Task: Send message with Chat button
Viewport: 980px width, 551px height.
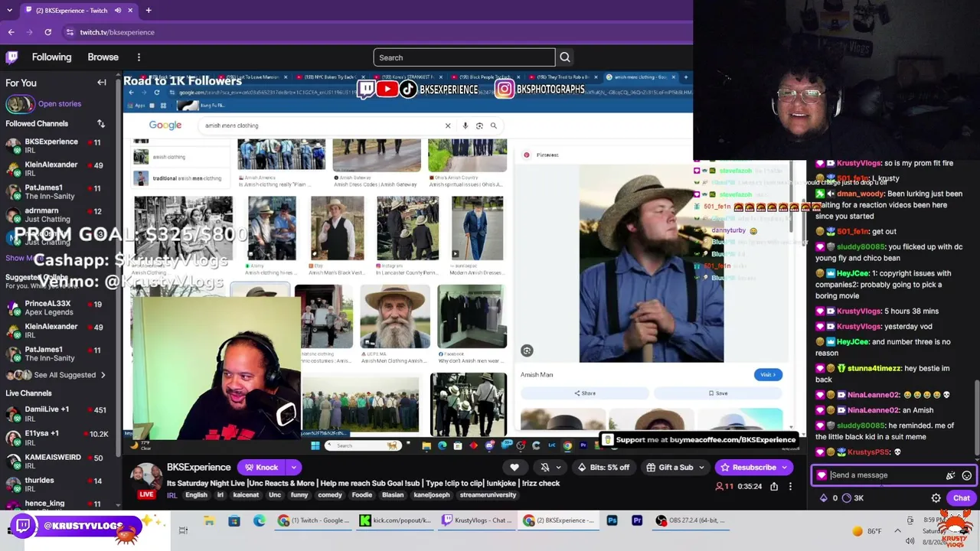Action: [x=961, y=498]
